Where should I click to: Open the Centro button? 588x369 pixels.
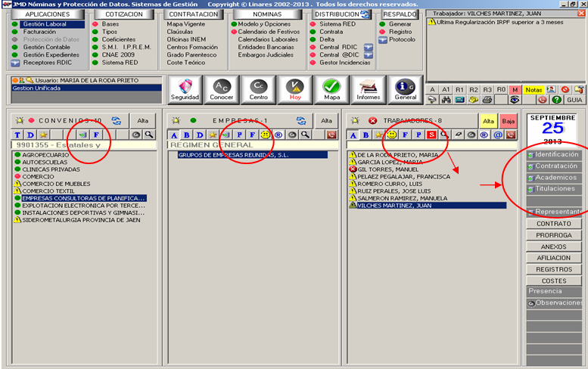click(x=258, y=89)
